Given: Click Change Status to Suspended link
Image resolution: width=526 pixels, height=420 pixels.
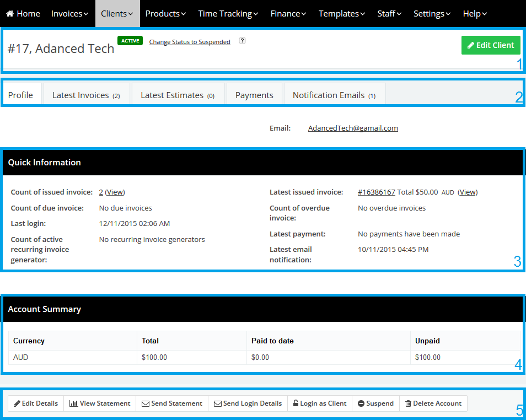Looking at the screenshot, I should click(190, 42).
